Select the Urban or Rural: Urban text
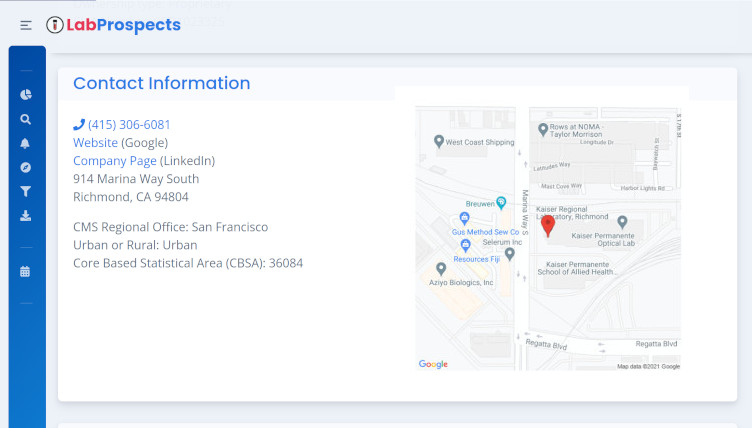 (135, 245)
